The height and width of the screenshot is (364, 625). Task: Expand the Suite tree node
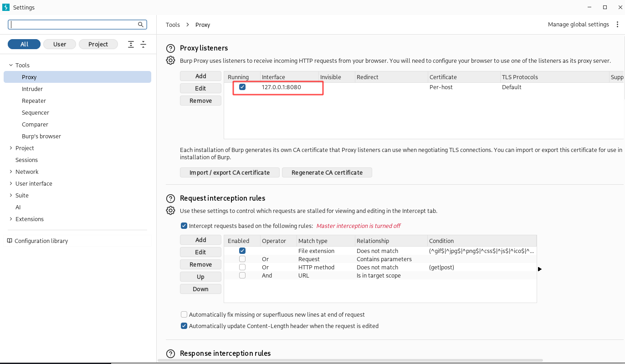tap(11, 195)
